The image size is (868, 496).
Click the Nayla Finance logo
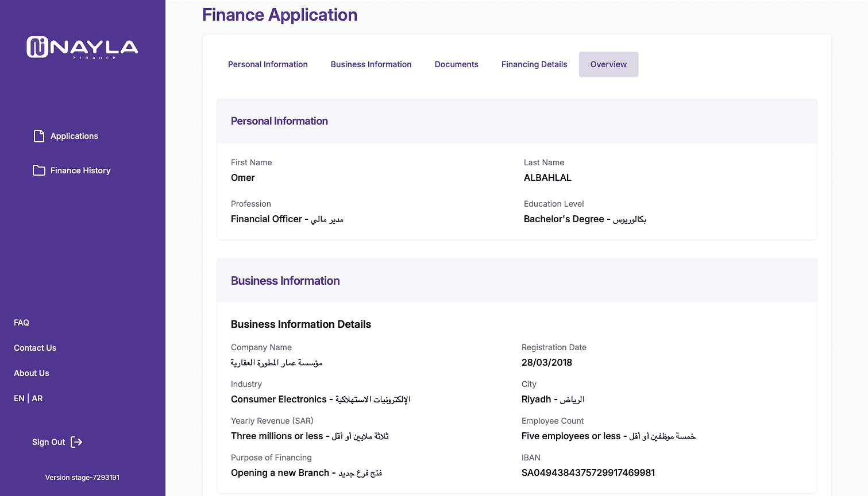coord(82,48)
